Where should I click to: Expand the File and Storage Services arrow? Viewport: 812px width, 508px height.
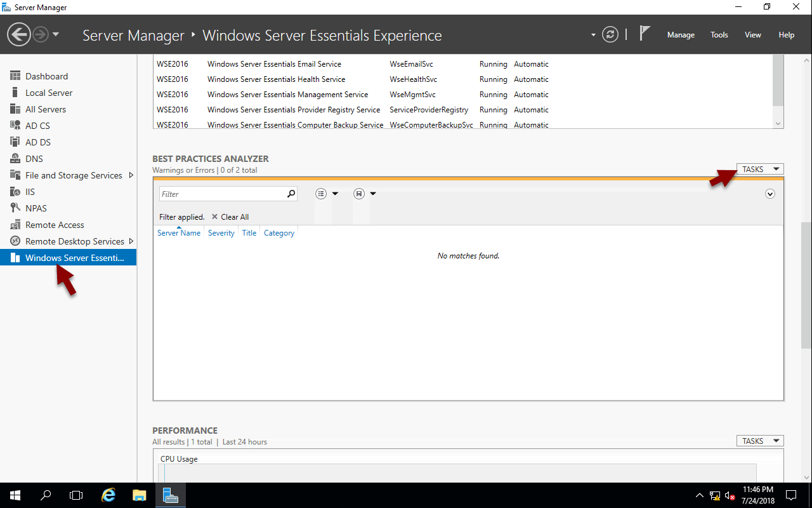[131, 175]
